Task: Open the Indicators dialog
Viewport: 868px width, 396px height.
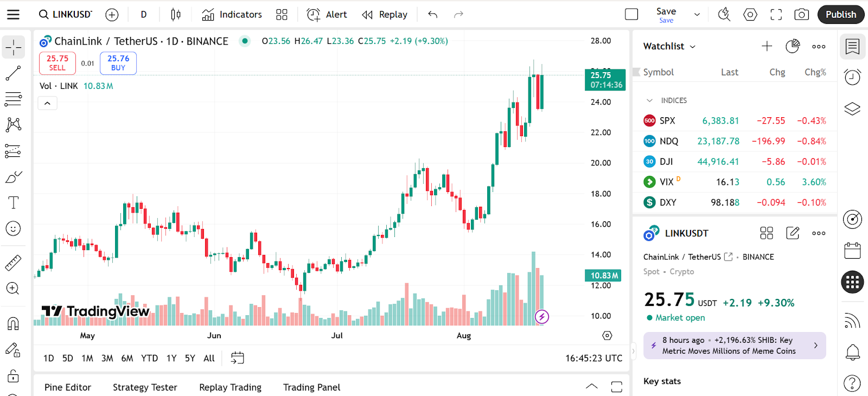Action: (232, 15)
